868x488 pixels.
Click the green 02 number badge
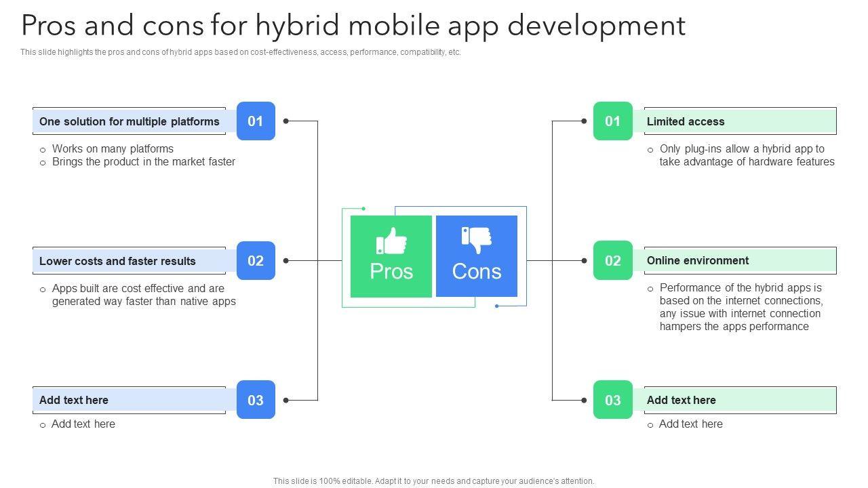612,261
